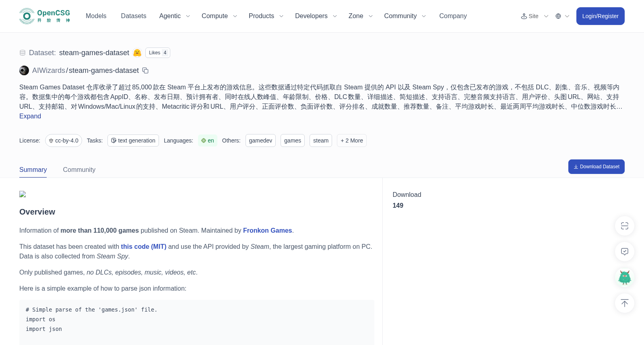This screenshot has width=644, height=345.
Task: Click the dataset database icon beside title
Action: (23, 53)
